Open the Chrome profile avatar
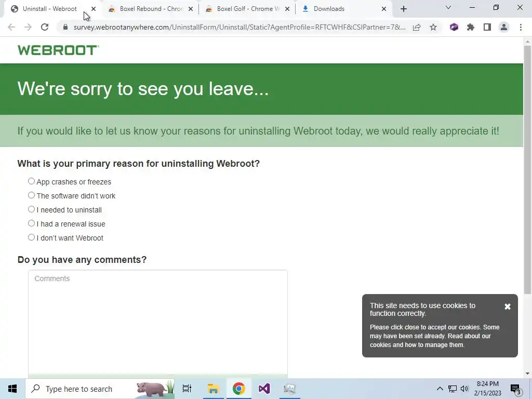 504,27
